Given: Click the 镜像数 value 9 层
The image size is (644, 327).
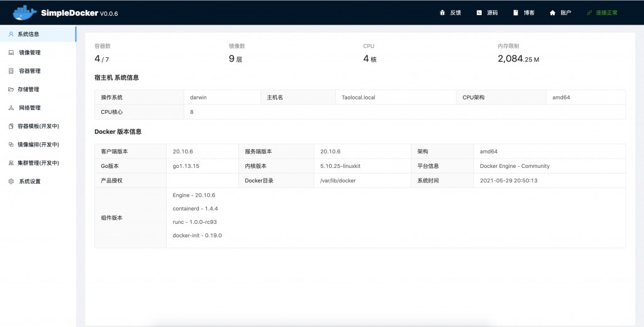Looking at the screenshot, I should pyautogui.click(x=235, y=58).
